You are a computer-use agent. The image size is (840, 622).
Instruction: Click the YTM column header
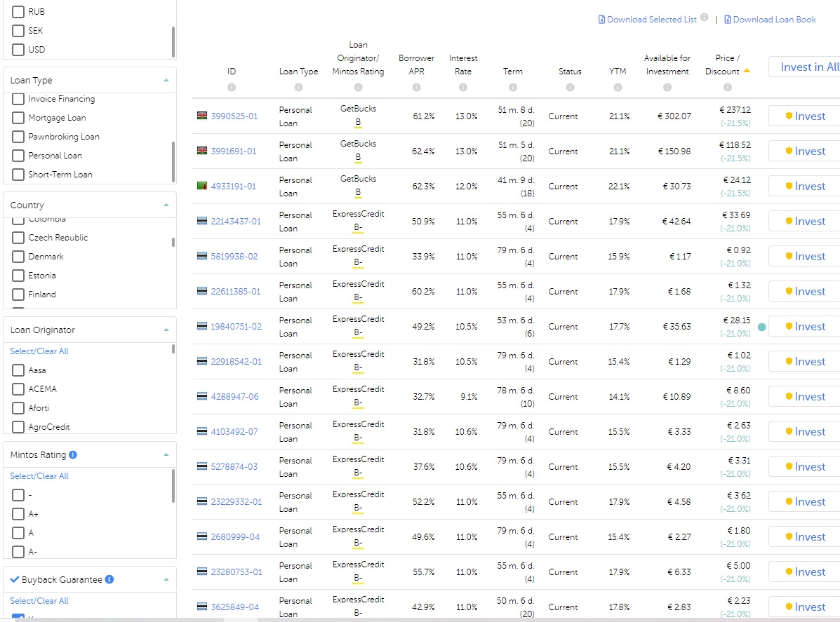(x=618, y=72)
